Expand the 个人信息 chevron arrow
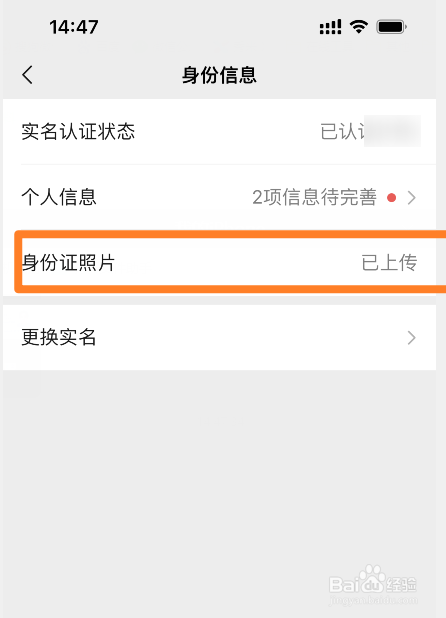 coord(412,197)
